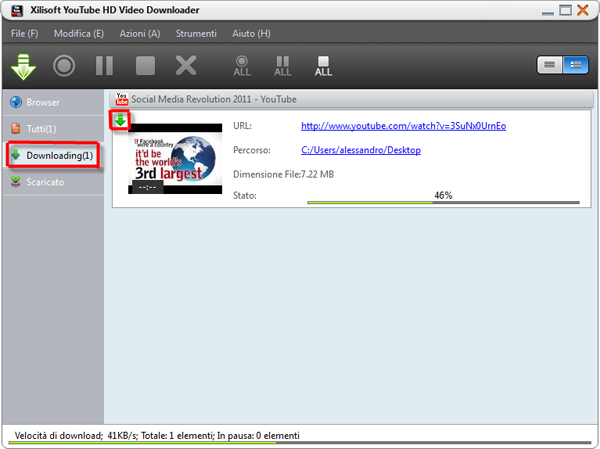Click the Stato label
600x449 pixels.
(245, 196)
